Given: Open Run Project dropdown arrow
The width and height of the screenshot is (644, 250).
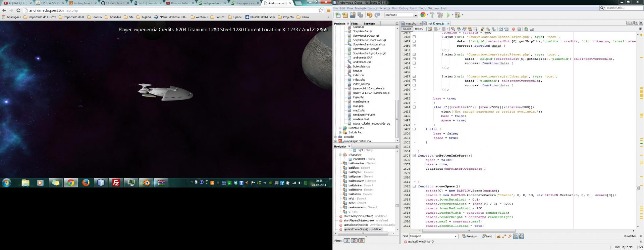Looking at the screenshot, I should (x=452, y=15).
